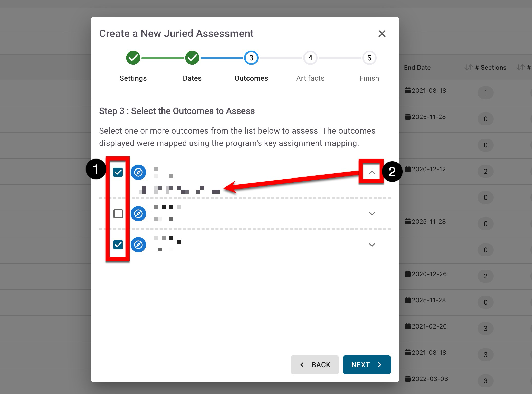Check the second outcome checkbox
Viewport: 532px width, 394px height.
tap(118, 213)
